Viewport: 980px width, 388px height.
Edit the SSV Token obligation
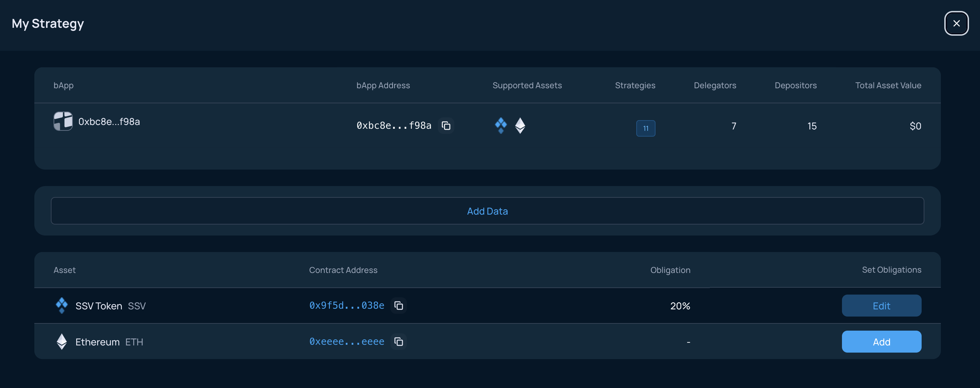click(881, 306)
